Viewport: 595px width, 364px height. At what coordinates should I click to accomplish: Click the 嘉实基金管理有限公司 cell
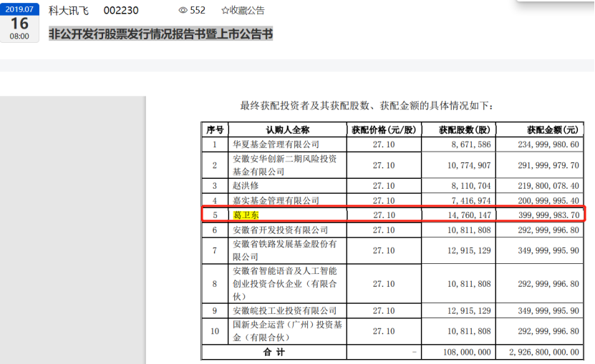point(276,201)
